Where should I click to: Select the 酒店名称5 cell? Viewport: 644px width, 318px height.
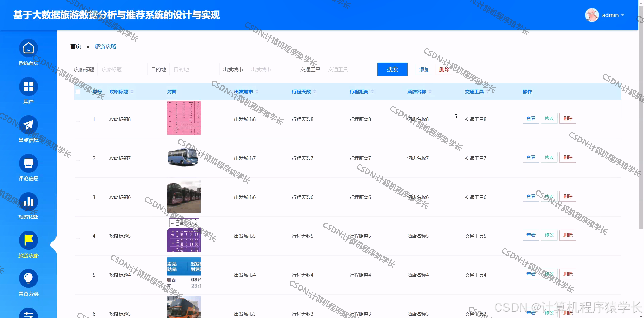click(x=418, y=236)
